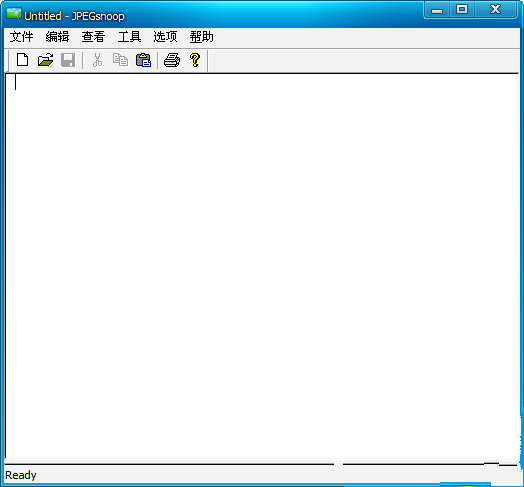Screen dimensions: 524x487
Task: Open the 编辑 menu
Action: [57, 37]
